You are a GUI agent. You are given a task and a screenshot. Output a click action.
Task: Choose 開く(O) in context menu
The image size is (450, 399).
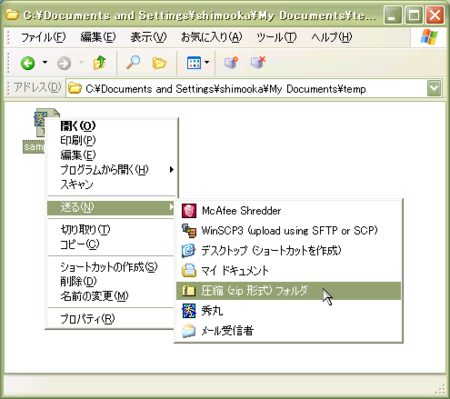click(111, 126)
